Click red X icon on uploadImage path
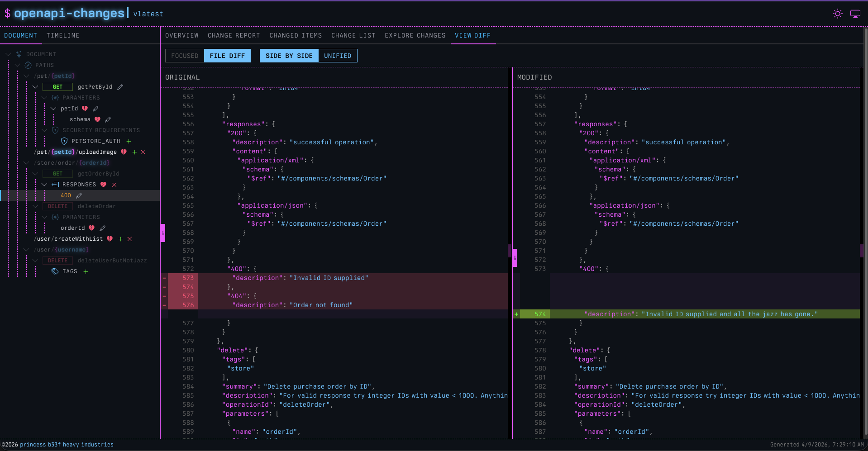Image resolution: width=868 pixels, height=451 pixels. [143, 152]
